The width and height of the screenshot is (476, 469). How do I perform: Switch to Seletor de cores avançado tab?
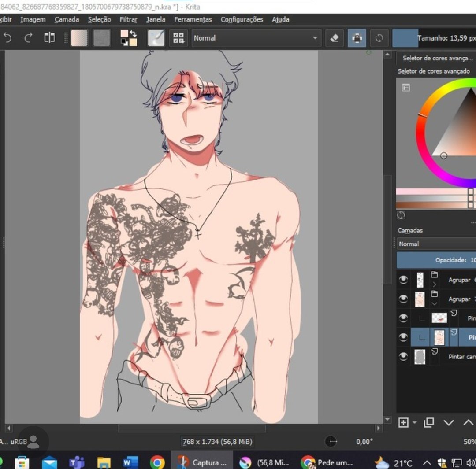437,58
